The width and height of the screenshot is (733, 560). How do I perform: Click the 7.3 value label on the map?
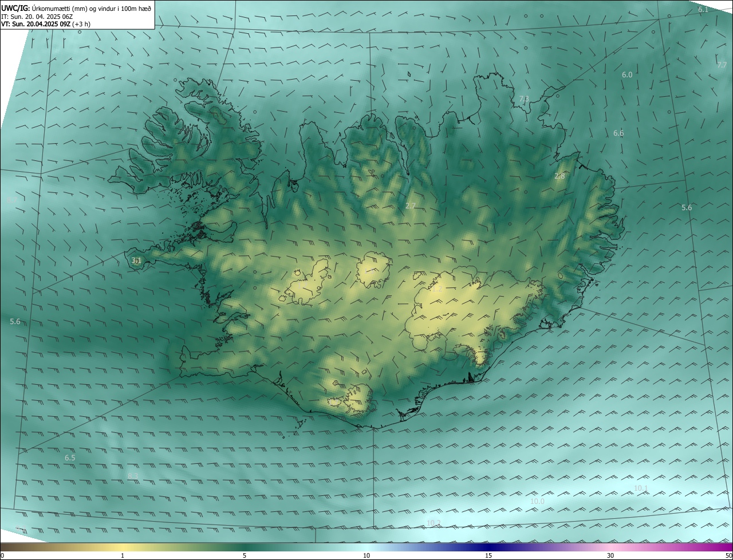[x=524, y=99]
